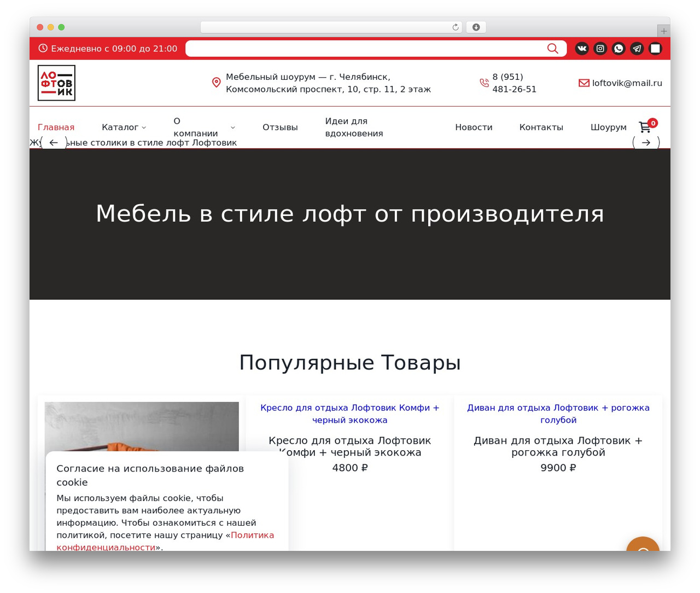Click the hero banner heading text

[x=350, y=213]
